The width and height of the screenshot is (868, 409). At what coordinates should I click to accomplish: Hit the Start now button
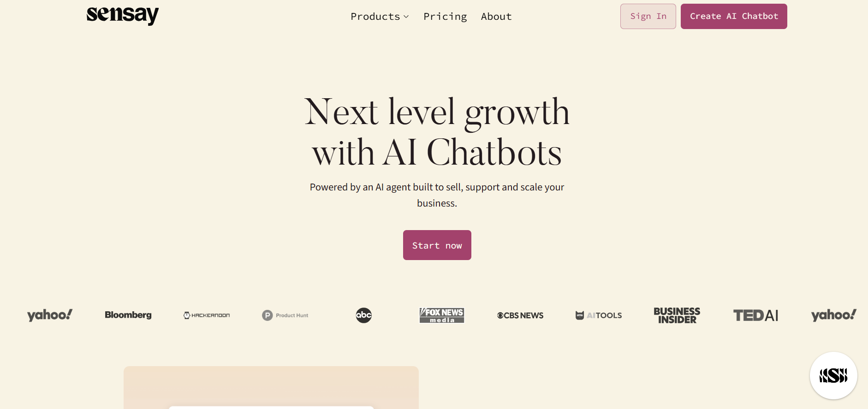[437, 245]
